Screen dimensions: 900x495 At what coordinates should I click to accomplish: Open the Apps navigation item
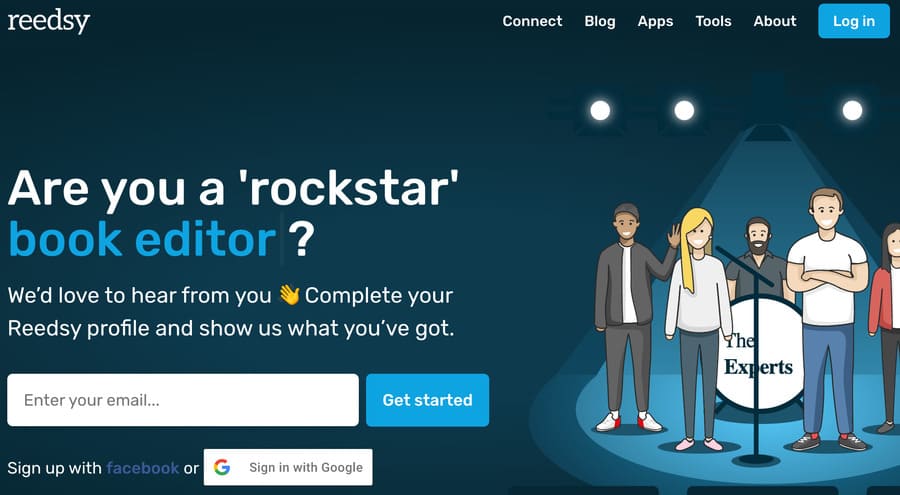(x=655, y=21)
